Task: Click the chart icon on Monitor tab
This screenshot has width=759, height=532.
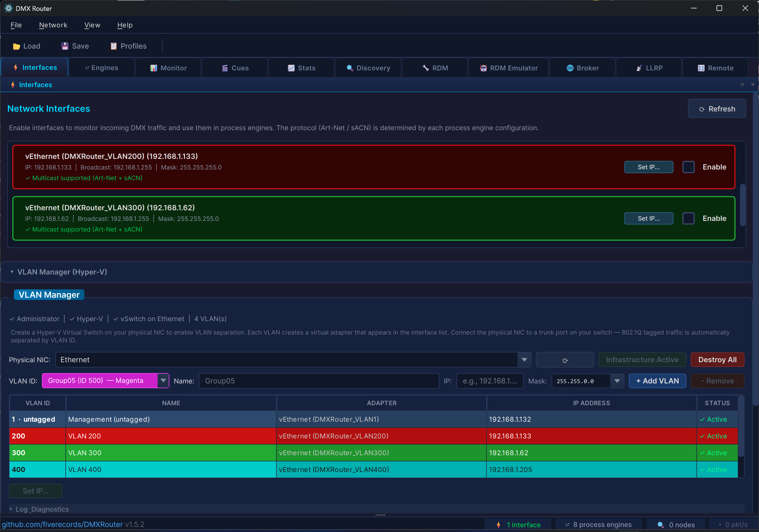Action: (154, 68)
